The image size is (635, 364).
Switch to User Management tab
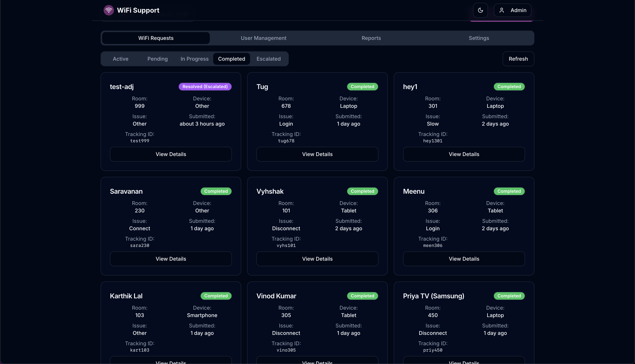[x=263, y=38]
